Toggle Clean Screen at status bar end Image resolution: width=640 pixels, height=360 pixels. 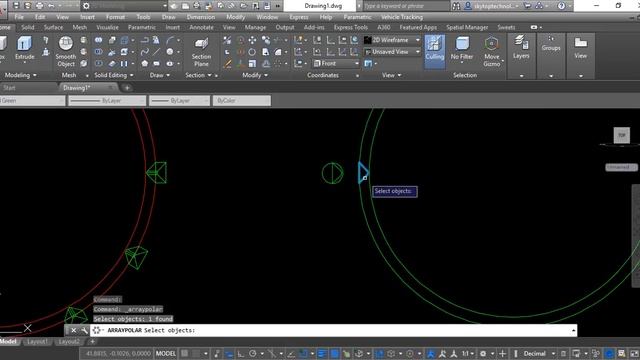(633, 353)
